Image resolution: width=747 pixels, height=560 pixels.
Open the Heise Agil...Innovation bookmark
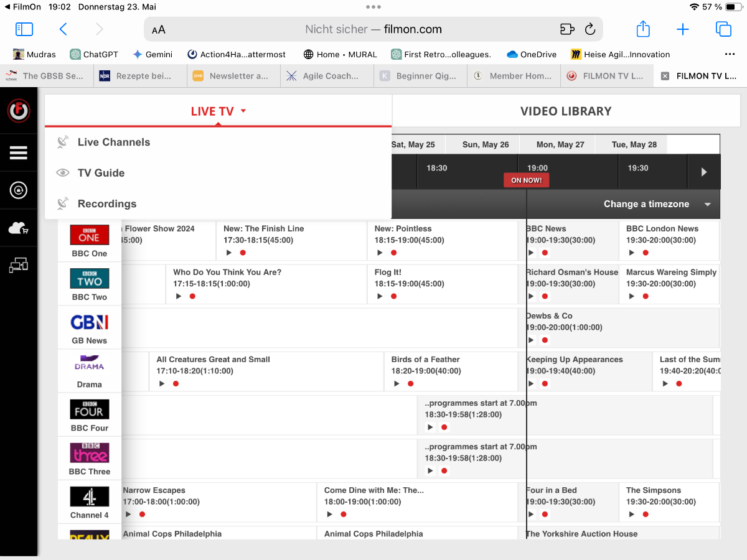click(620, 54)
